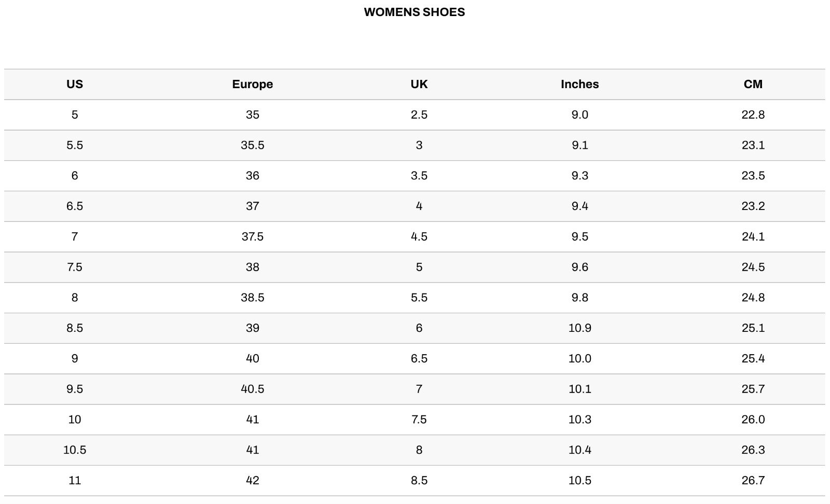Screen dimensions: 830x504
Task: Click Europe size 37.5 cell
Action: tap(252, 236)
